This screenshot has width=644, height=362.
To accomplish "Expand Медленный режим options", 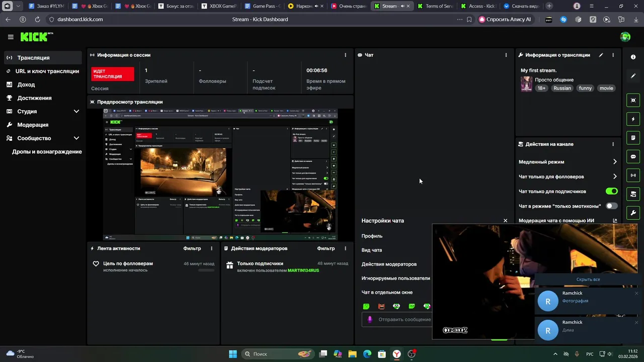I will [615, 162].
